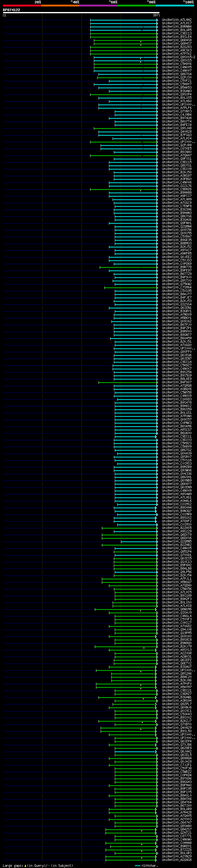Click the green ~80% identity legend segment

[x=137, y=6]
